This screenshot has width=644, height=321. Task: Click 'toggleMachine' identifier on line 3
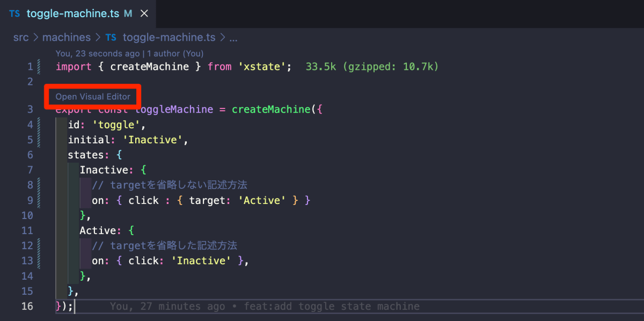coord(174,110)
